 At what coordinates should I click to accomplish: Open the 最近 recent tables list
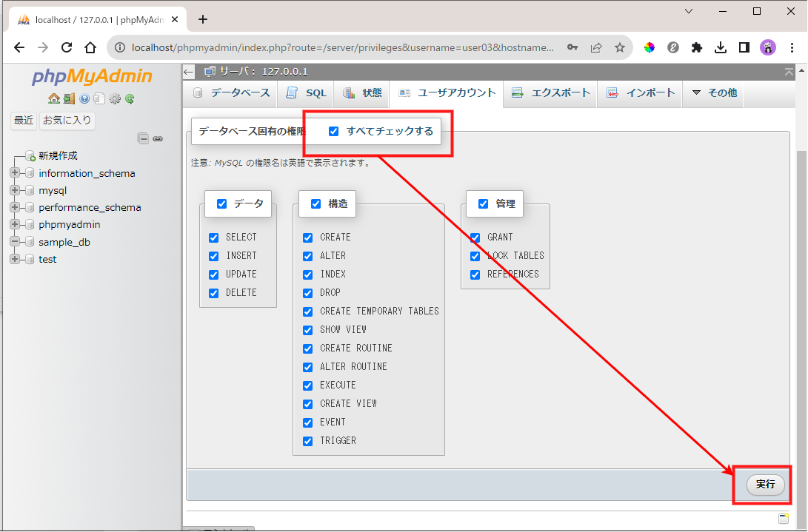pyautogui.click(x=23, y=121)
